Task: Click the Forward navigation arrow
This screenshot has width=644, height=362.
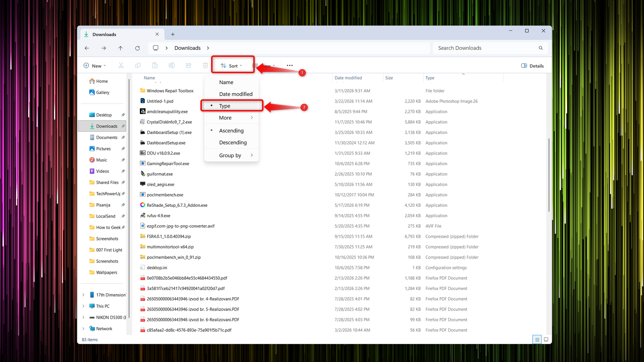Action: pos(103,48)
